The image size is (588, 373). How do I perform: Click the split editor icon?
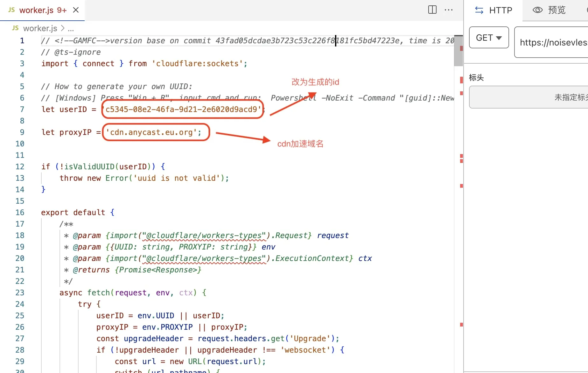[432, 10]
